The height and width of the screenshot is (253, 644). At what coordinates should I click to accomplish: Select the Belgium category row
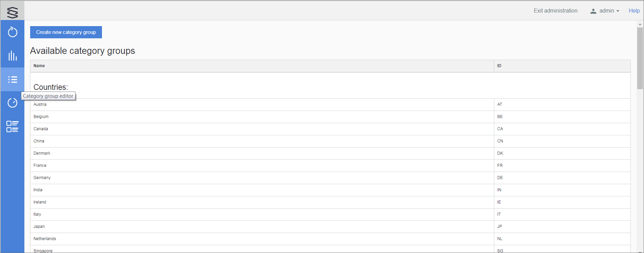[x=41, y=117]
